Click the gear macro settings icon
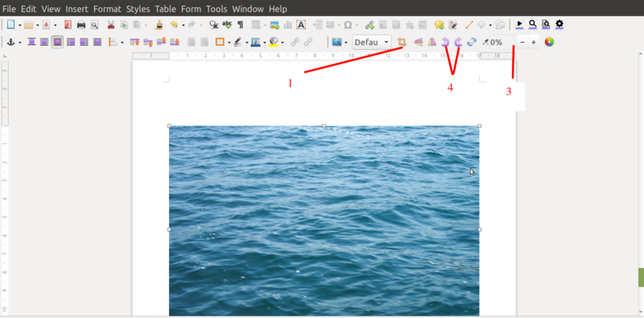 pyautogui.click(x=559, y=24)
